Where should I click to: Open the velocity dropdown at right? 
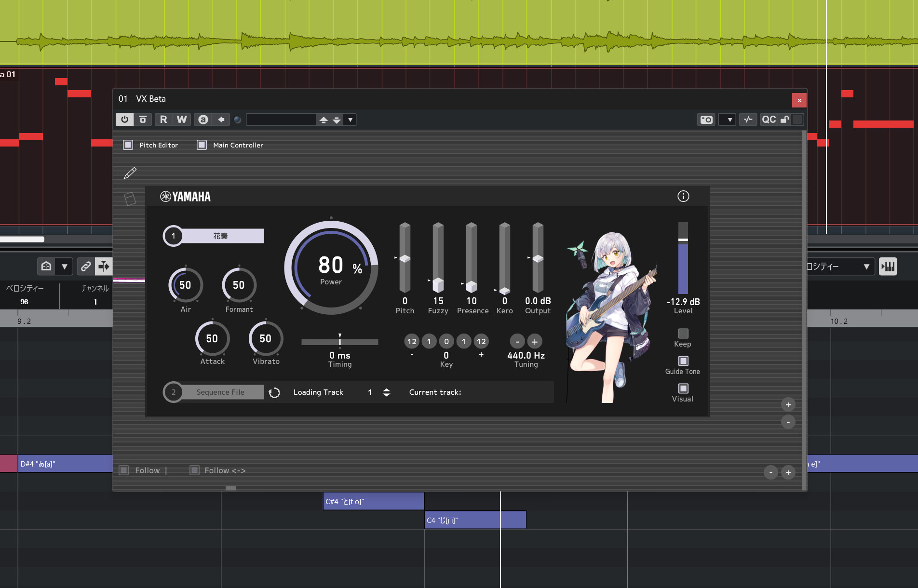coord(866,266)
